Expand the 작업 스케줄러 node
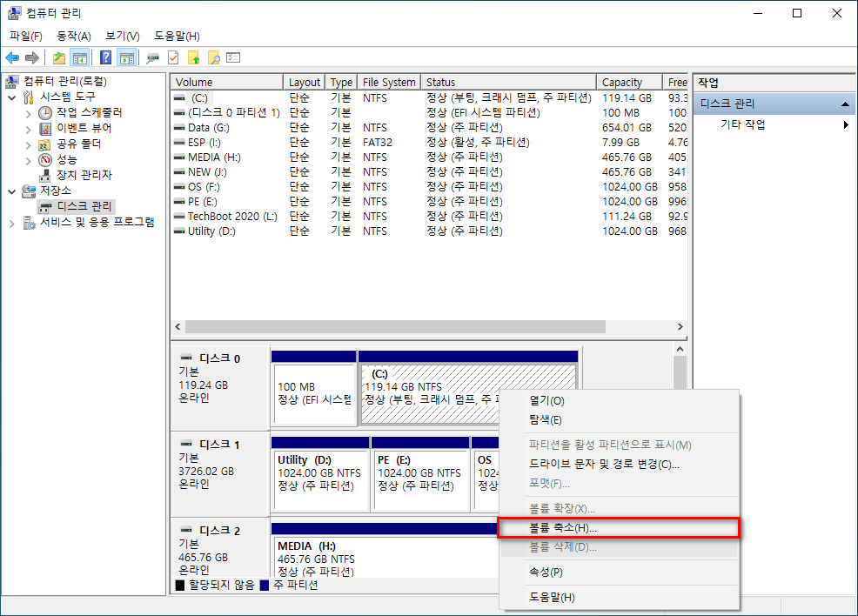The height and width of the screenshot is (616, 858). point(29,114)
